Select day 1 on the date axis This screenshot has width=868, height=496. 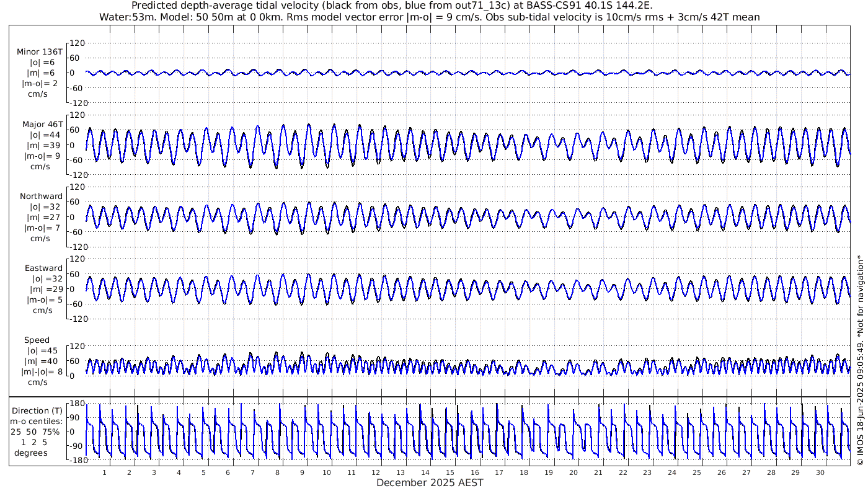pyautogui.click(x=104, y=472)
